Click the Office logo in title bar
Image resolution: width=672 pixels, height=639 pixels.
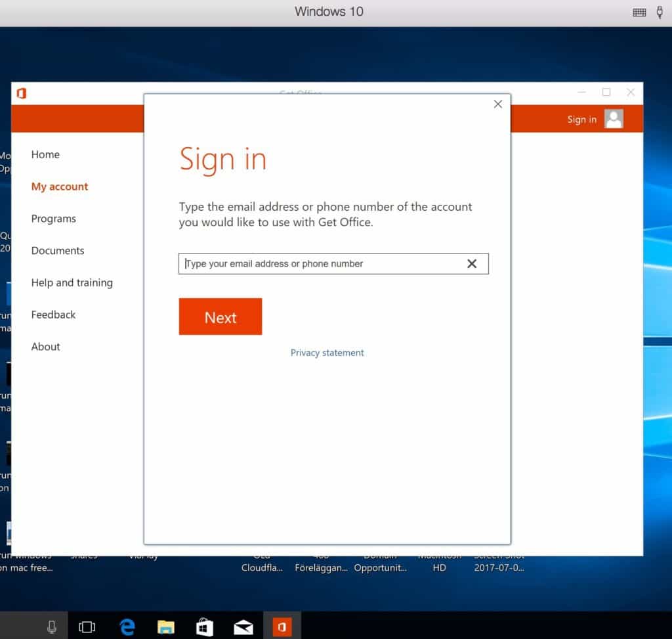tap(22, 93)
